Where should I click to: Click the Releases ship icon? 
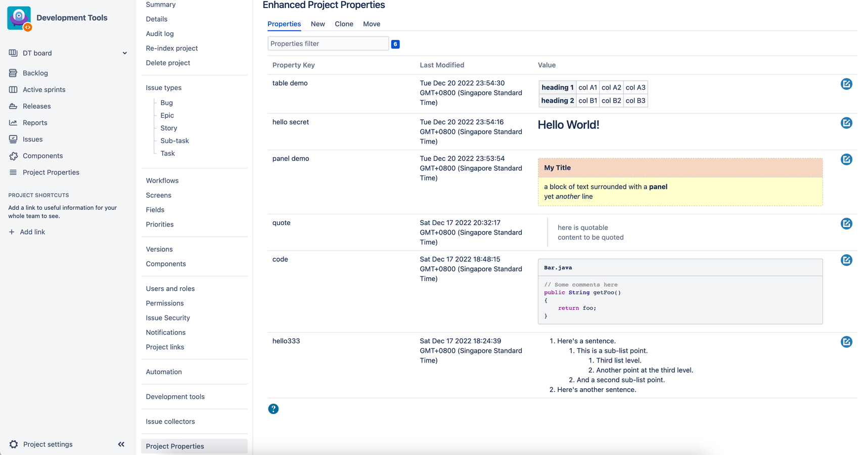13,106
